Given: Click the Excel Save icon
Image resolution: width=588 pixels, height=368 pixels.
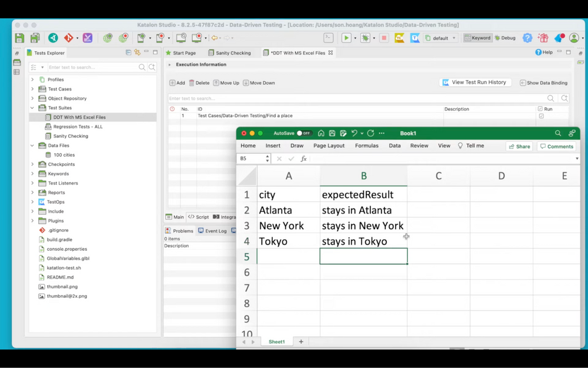Looking at the screenshot, I should 332,134.
